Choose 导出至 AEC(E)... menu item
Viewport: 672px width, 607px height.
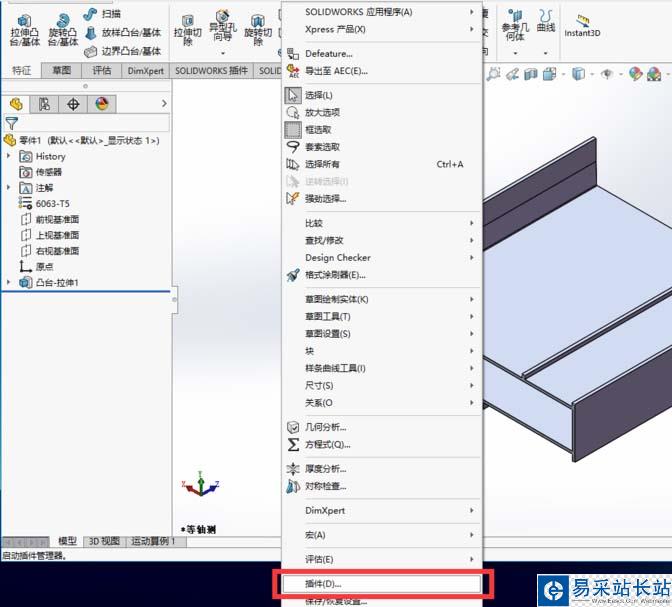pyautogui.click(x=382, y=71)
